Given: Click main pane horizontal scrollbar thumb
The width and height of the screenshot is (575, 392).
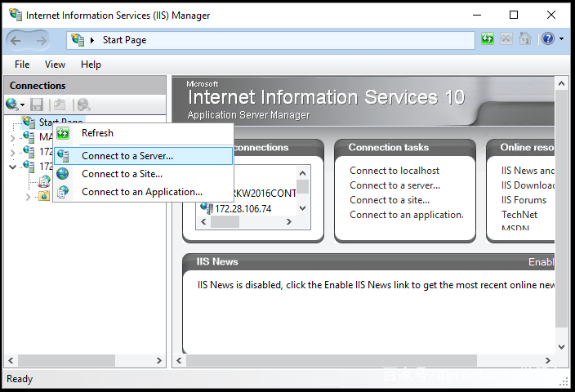Looking at the screenshot, I should point(332,361).
